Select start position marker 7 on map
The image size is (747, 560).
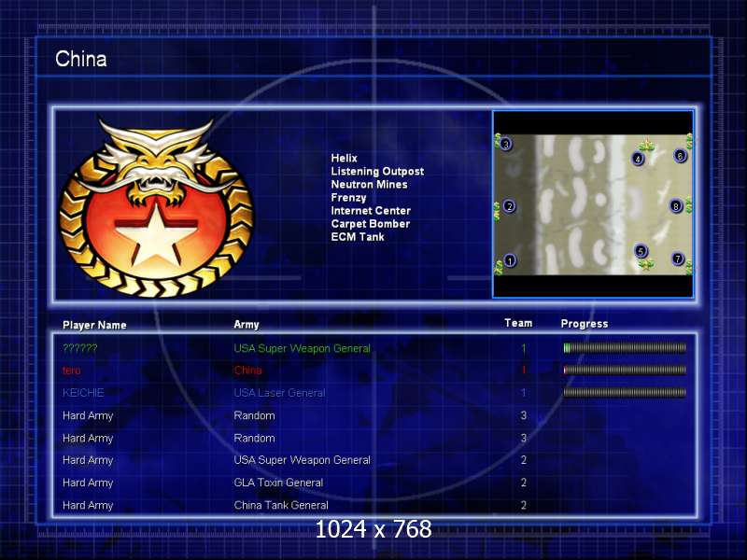click(x=678, y=259)
